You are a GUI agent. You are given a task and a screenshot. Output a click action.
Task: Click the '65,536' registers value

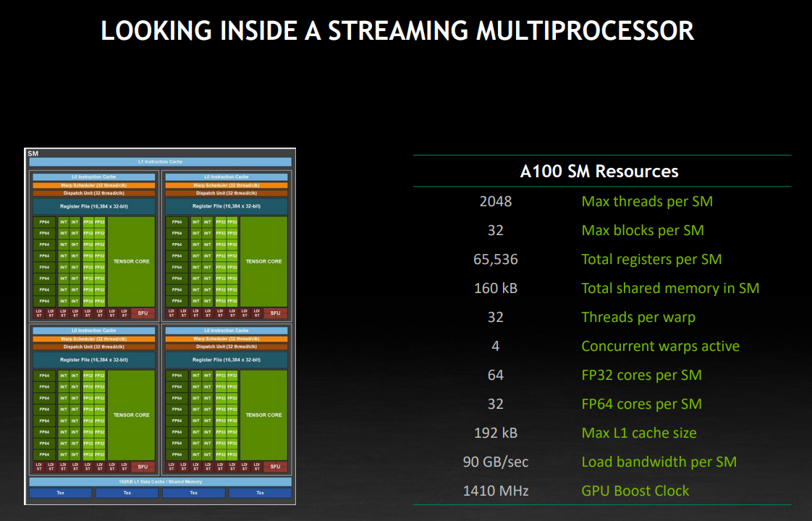495,259
